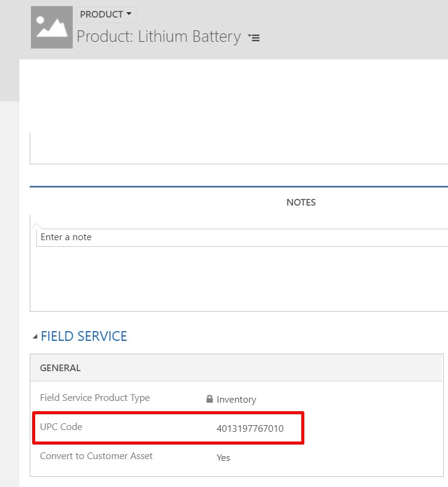Click the dropdown caret next to PRODUCT
Screen dimensions: 448x487
(129, 14)
